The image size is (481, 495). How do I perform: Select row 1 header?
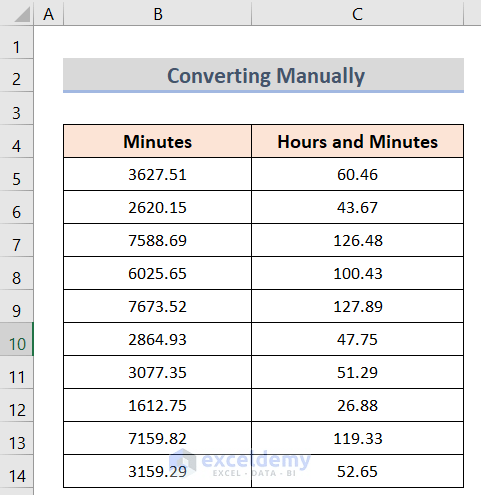[16, 43]
